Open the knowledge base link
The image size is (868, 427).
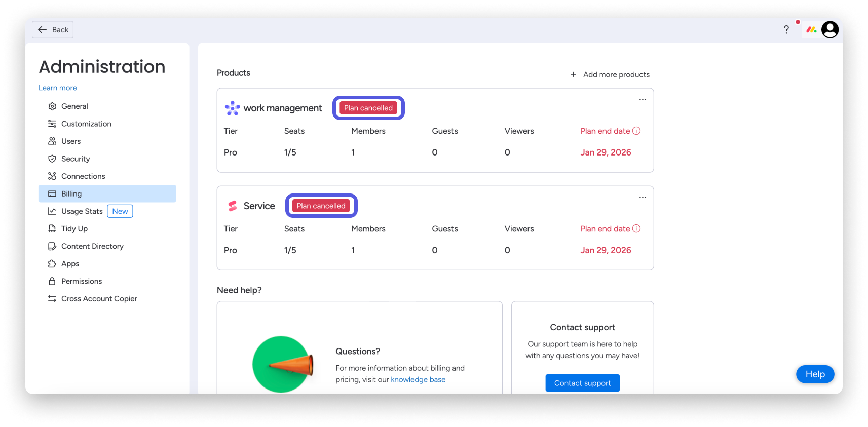pos(418,380)
